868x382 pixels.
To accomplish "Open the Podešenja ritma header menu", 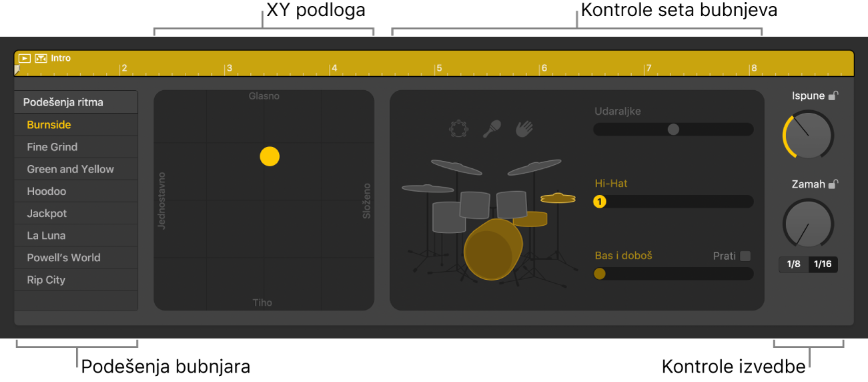I will [x=76, y=102].
